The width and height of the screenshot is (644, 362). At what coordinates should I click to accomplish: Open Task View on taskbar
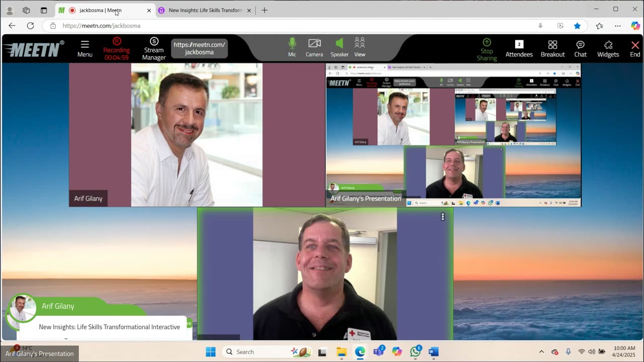tap(322, 352)
